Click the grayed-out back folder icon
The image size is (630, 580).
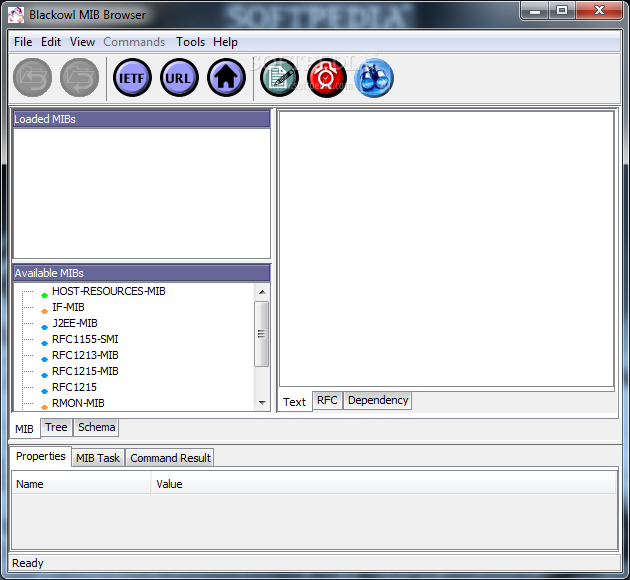tap(32, 78)
